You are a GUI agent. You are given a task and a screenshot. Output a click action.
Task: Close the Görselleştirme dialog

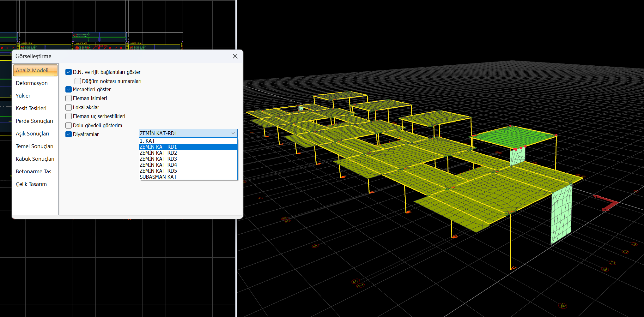tap(235, 56)
